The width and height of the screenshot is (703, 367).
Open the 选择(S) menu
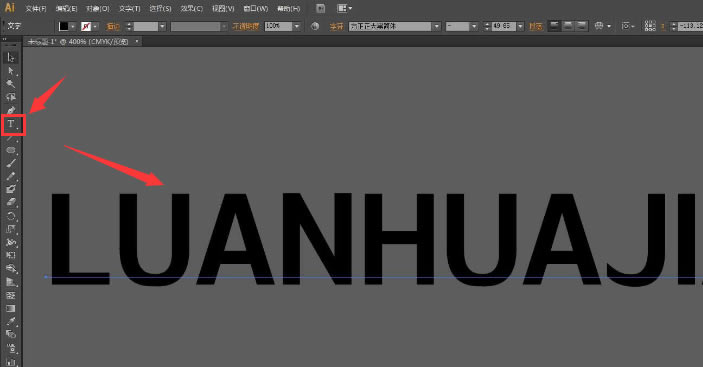tap(161, 9)
